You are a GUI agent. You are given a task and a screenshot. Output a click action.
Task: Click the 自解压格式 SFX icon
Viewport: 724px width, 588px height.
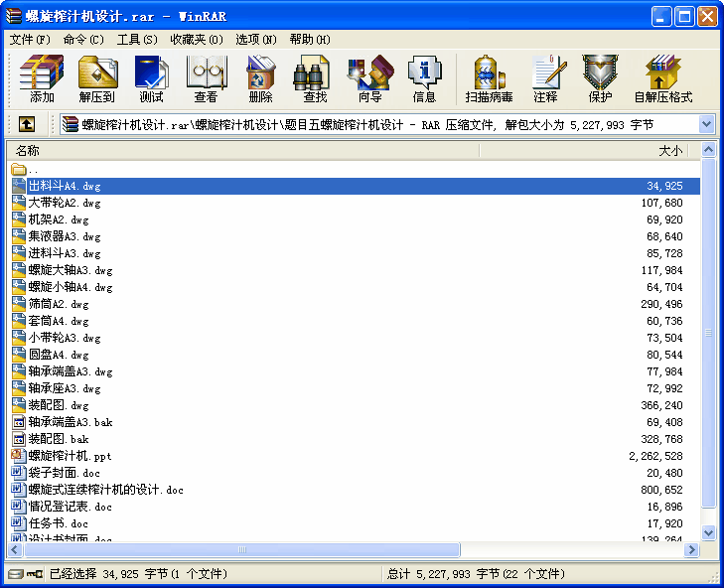coord(663,78)
